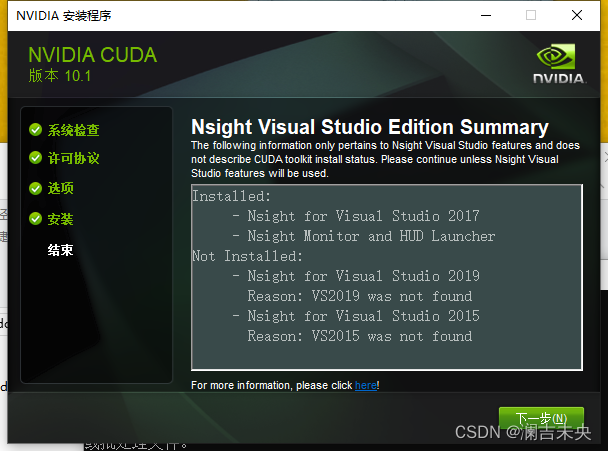
Task: Select the 选项 step label
Action: (60, 188)
